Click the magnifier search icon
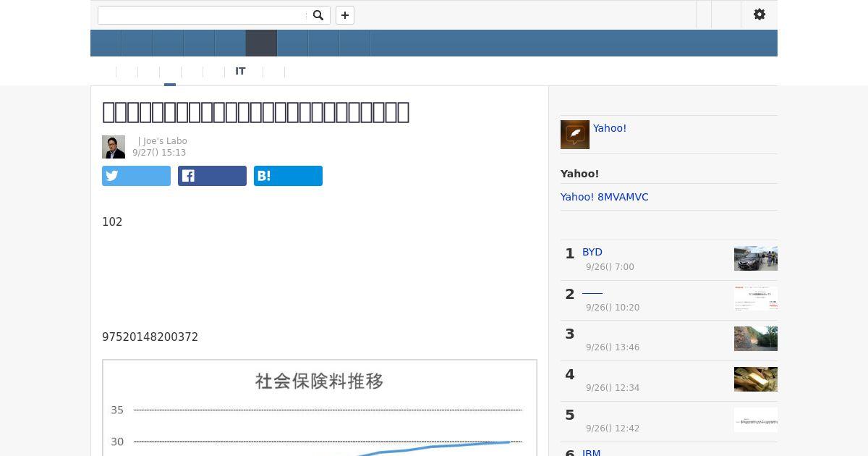 click(318, 15)
